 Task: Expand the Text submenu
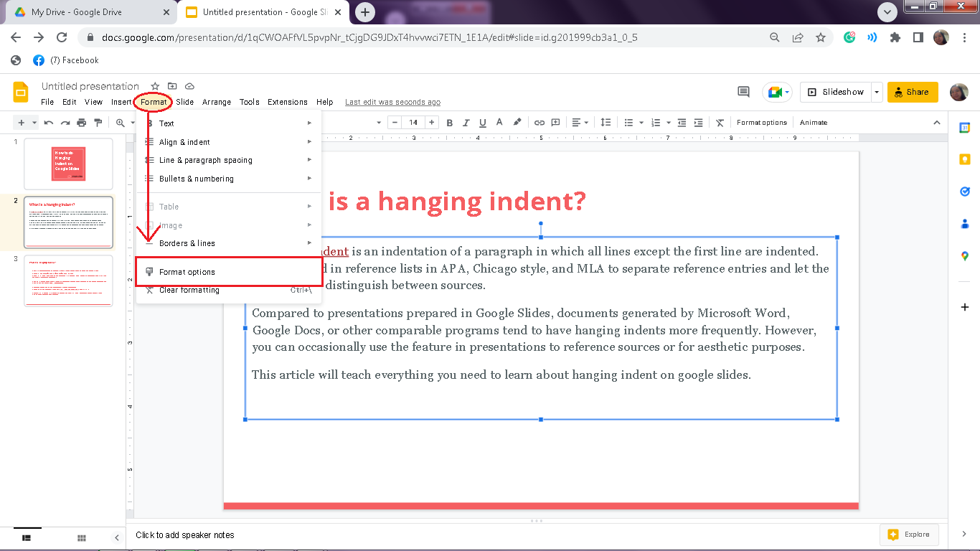click(x=228, y=123)
